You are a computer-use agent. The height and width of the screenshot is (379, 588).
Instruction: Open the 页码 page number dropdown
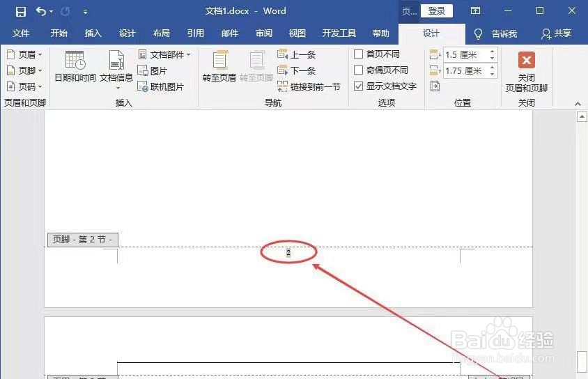[x=25, y=86]
